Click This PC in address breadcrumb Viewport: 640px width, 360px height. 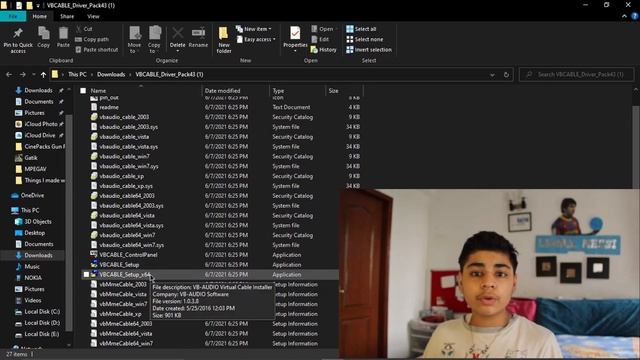point(77,74)
